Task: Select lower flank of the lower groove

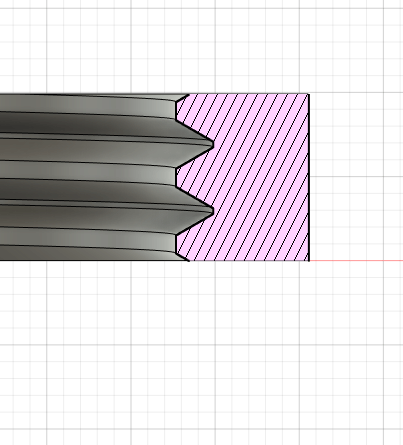Action: (194, 223)
